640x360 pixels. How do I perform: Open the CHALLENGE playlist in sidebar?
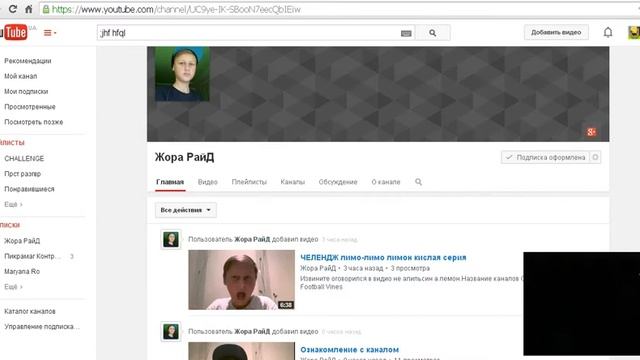tap(24, 158)
